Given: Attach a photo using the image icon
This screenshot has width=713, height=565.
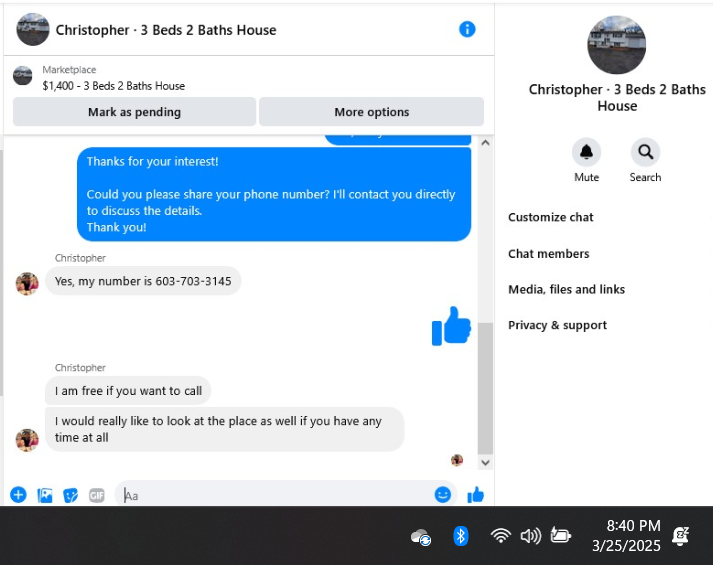Looking at the screenshot, I should 45,495.
